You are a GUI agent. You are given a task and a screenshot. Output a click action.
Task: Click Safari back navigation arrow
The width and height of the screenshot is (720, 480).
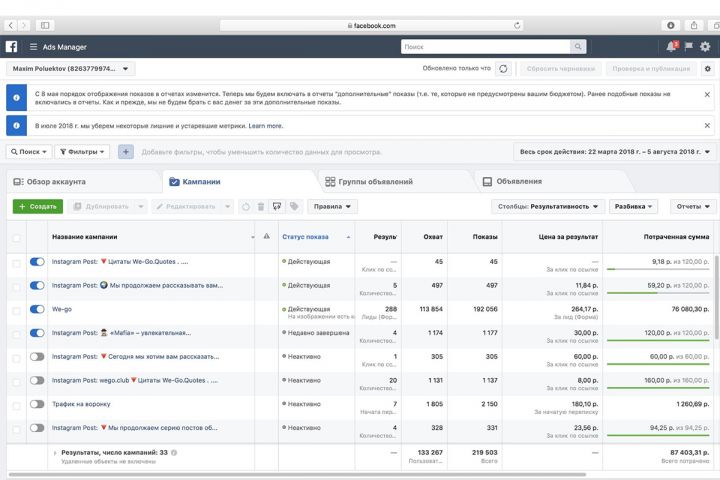(11, 25)
